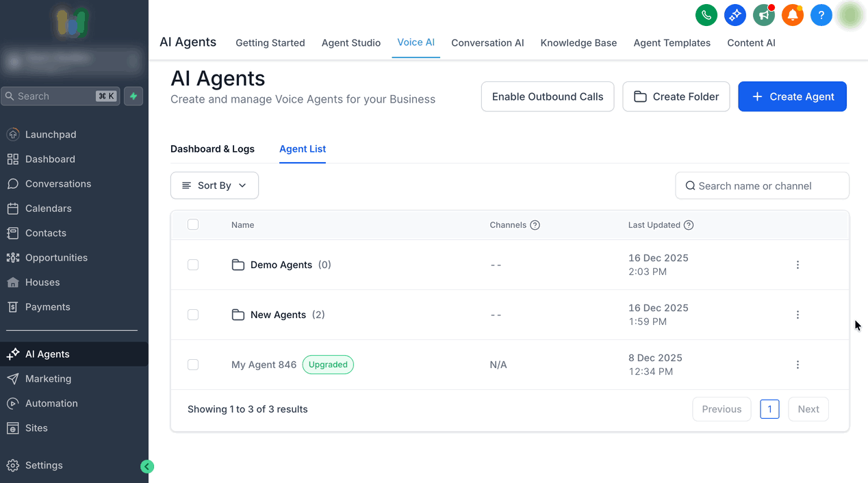Click the sidebar Search box

tap(61, 96)
